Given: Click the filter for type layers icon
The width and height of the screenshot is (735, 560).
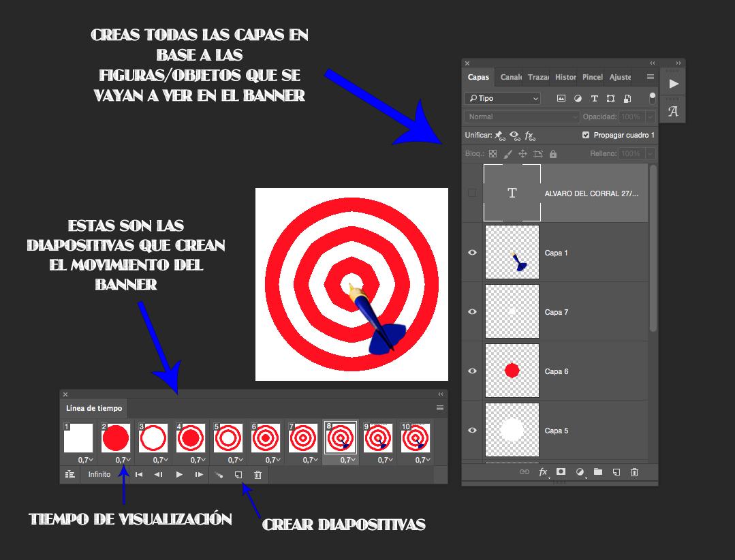Looking at the screenshot, I should click(x=595, y=99).
